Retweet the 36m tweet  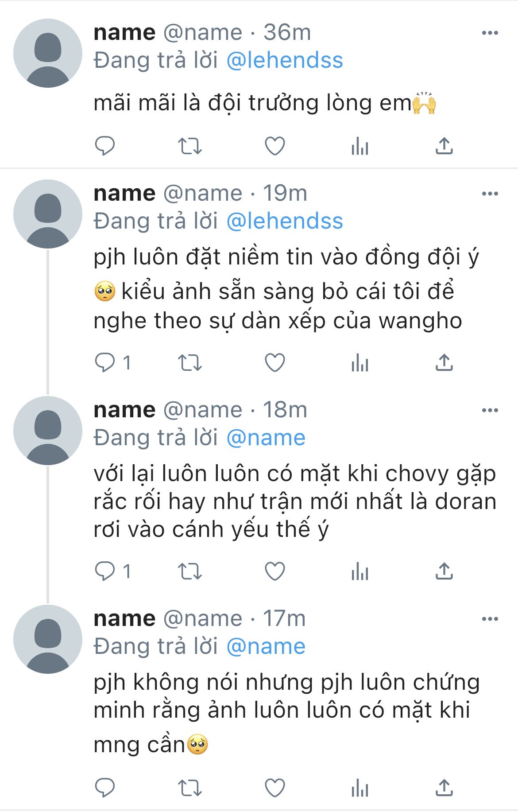click(190, 146)
